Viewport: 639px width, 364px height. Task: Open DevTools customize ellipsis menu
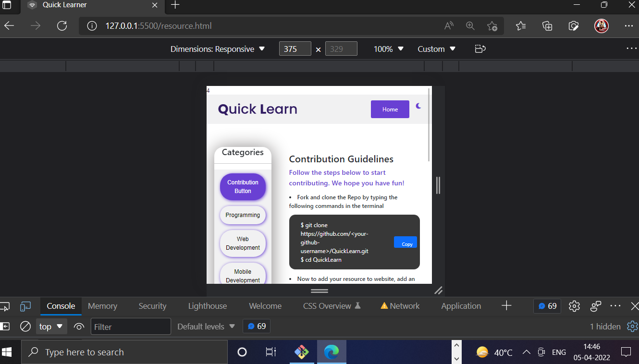click(x=615, y=306)
